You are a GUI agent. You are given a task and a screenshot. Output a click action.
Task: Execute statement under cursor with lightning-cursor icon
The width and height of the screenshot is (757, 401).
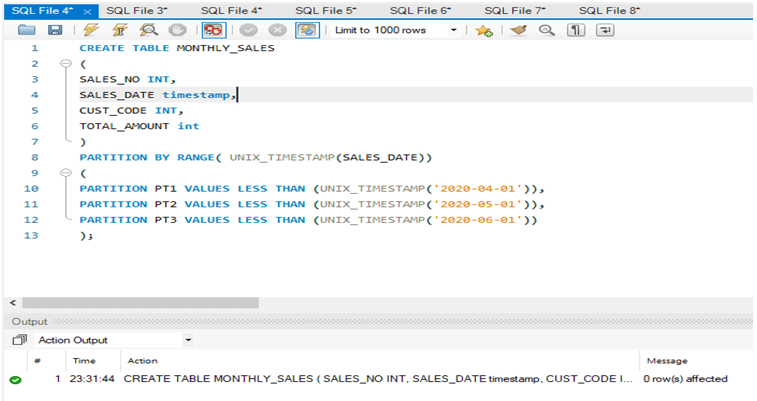coord(120,30)
